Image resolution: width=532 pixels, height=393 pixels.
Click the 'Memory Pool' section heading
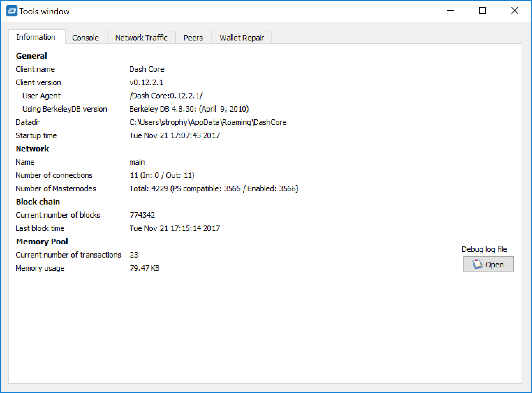(42, 242)
